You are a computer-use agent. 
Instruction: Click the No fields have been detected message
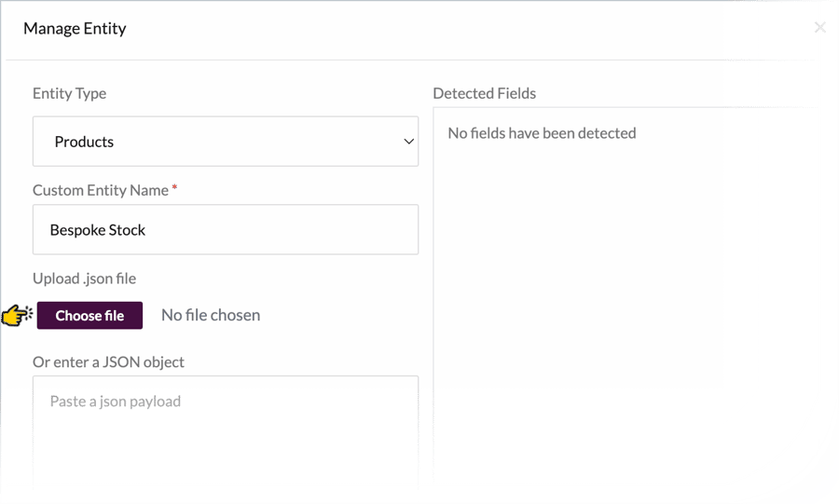[x=542, y=133]
